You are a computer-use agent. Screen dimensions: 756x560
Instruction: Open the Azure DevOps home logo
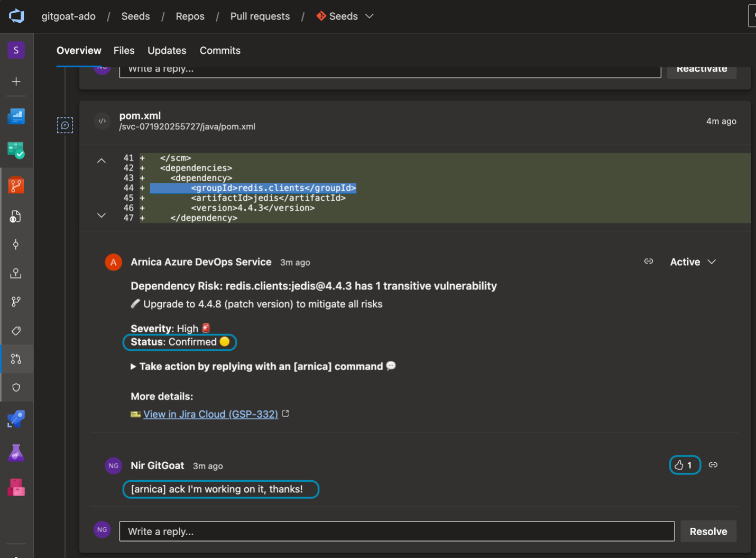16,16
